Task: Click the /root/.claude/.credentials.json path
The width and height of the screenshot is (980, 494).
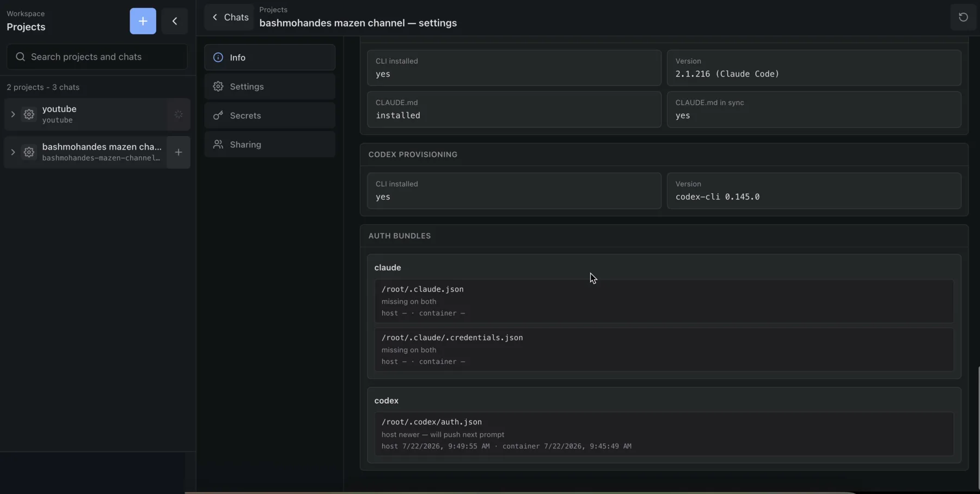Action: (452, 338)
